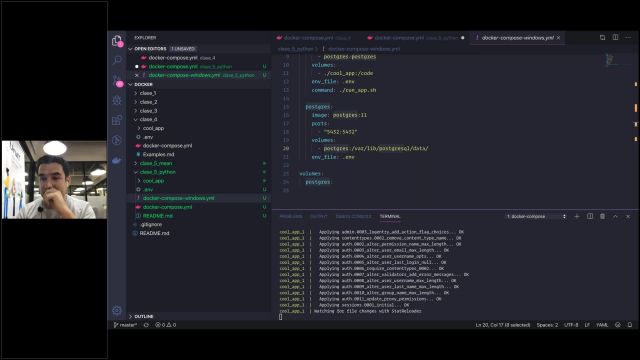Switch to the first docker-compose.yml class_4 tab

pyautogui.click(x=313, y=38)
